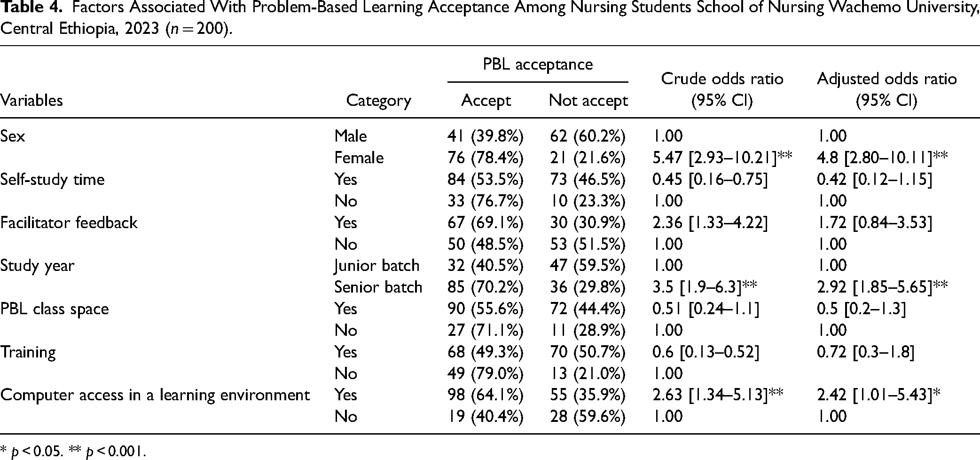The height and width of the screenshot is (460, 980).
Task: Click the Category column header
Action: pyautogui.click(x=378, y=101)
